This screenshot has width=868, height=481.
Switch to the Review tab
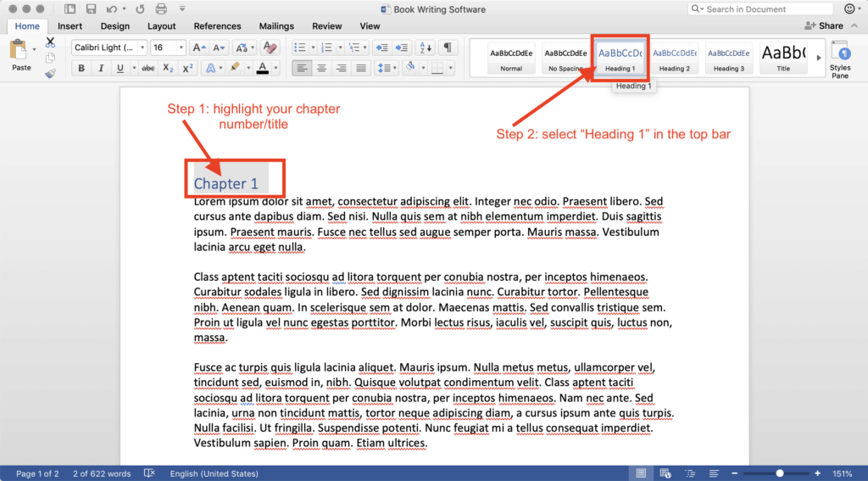[326, 26]
